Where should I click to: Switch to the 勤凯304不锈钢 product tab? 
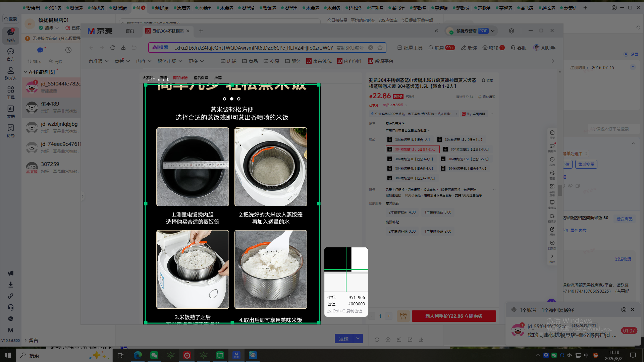tap(167, 31)
